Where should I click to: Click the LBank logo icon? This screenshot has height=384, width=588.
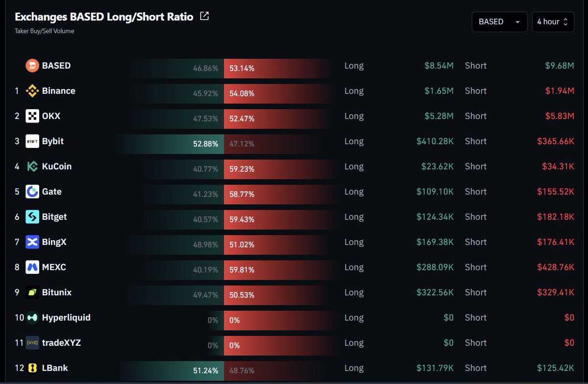(x=32, y=368)
